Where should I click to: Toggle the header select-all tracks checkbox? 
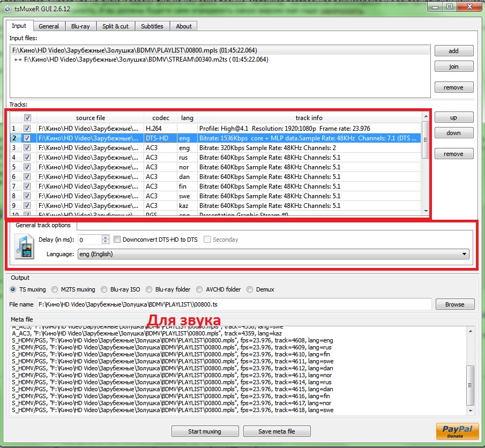pyautogui.click(x=27, y=118)
